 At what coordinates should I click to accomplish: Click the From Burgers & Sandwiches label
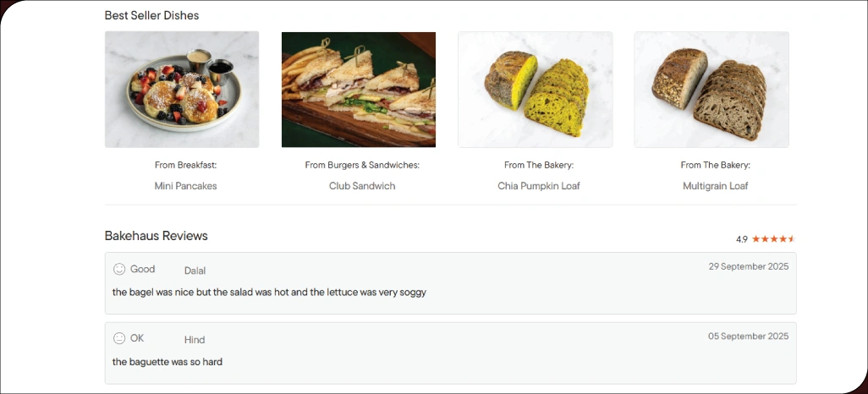tap(362, 165)
